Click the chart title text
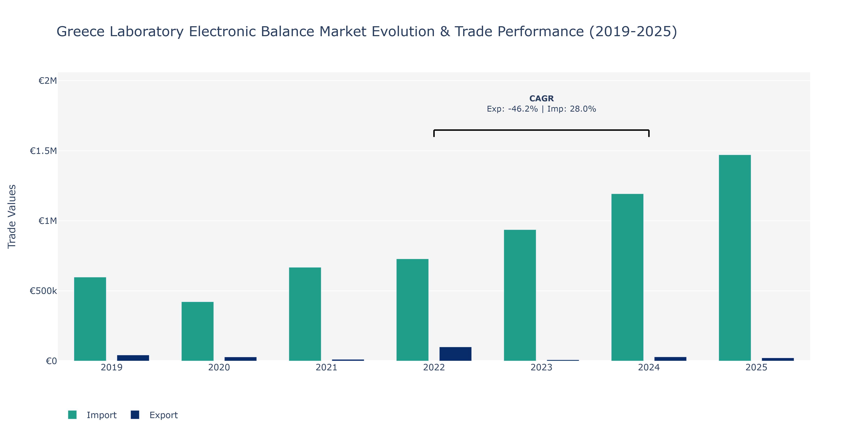This screenshot has height=434, width=868. pos(367,31)
